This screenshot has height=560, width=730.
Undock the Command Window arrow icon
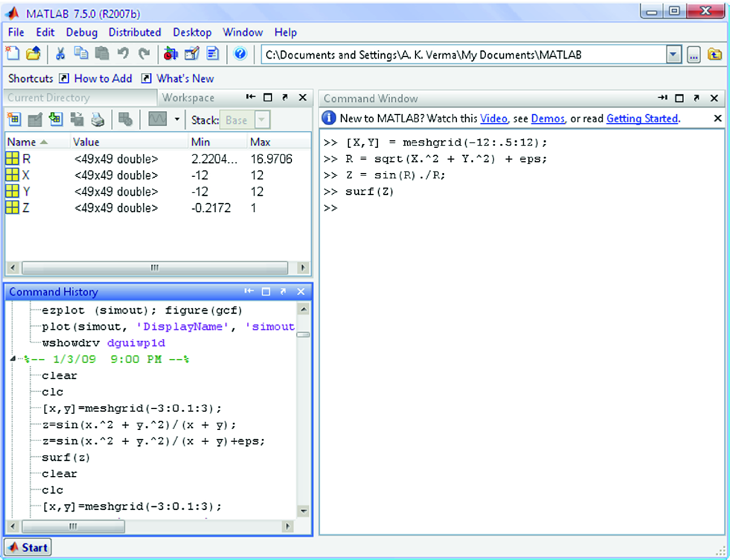[x=697, y=98]
